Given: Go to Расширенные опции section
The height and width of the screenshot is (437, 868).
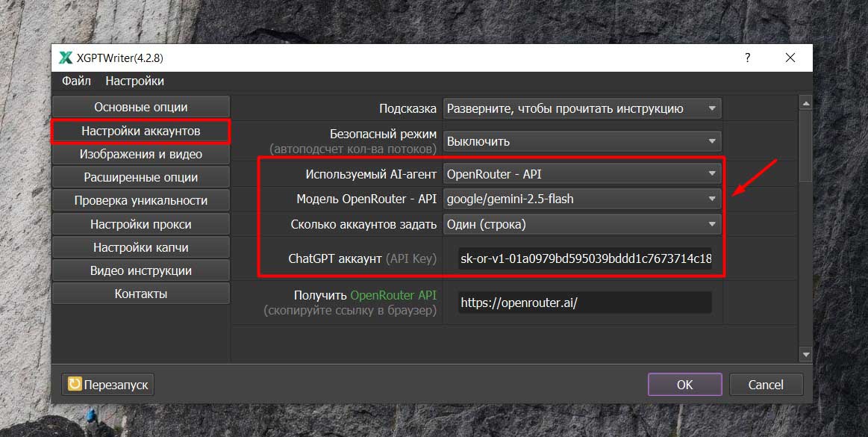Looking at the screenshot, I should pyautogui.click(x=140, y=177).
